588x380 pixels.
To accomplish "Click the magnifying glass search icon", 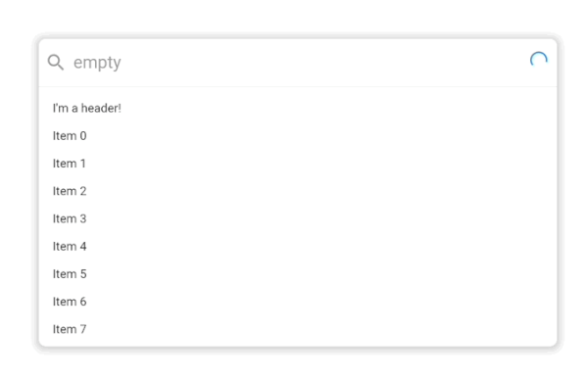I will [56, 63].
